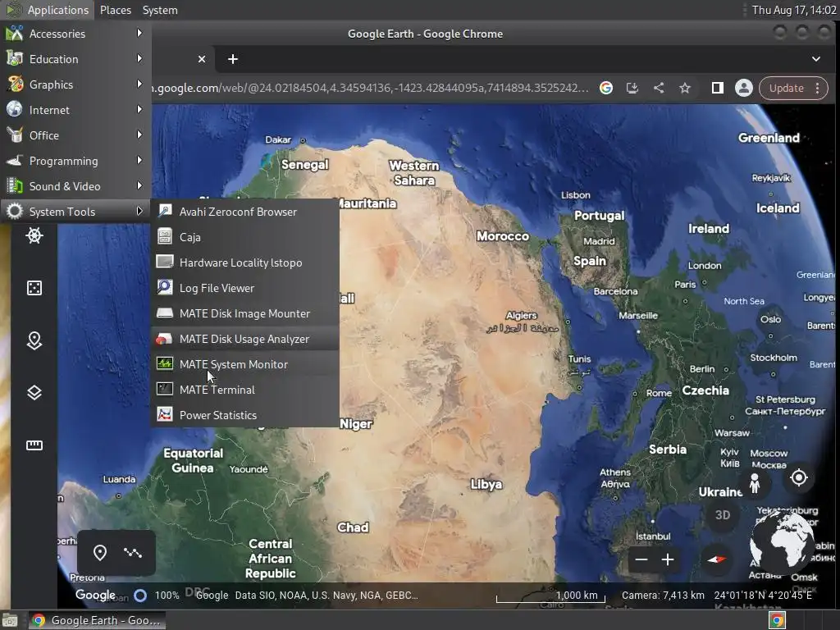Viewport: 840px width, 630px height.
Task: Share this page icon
Action: pos(659,88)
